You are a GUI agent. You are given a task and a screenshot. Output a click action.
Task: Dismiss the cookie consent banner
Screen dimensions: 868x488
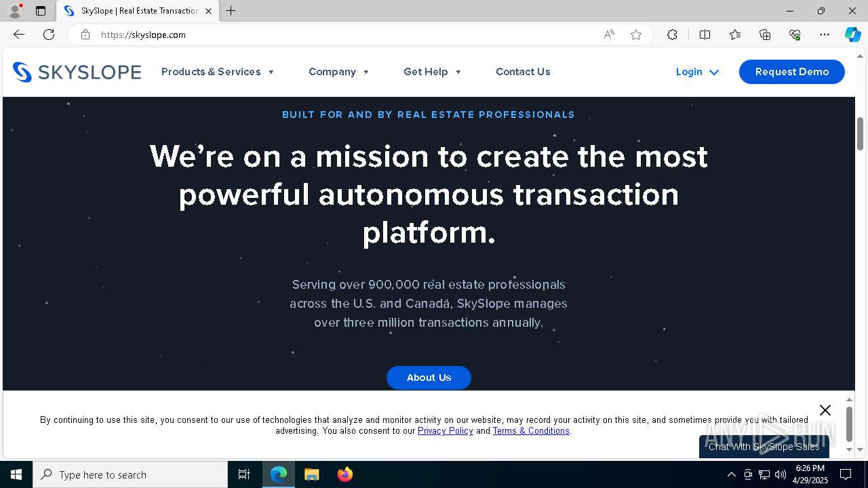tap(825, 410)
